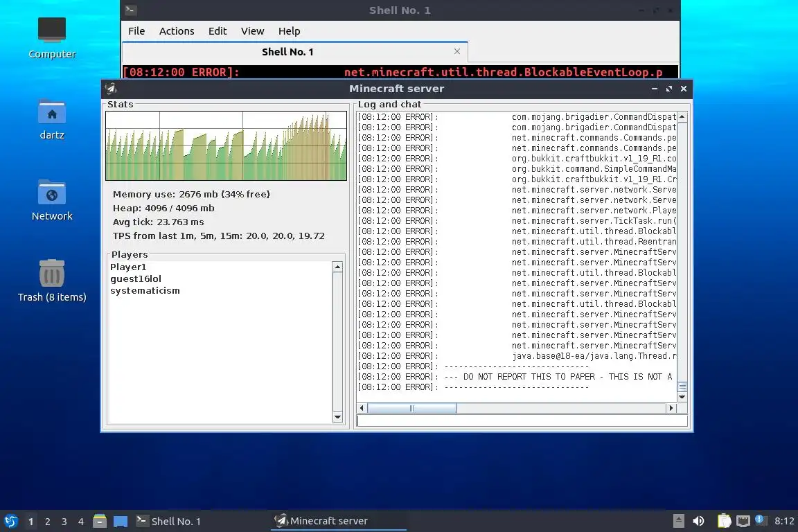Select Player1 in the Players list

[128, 267]
